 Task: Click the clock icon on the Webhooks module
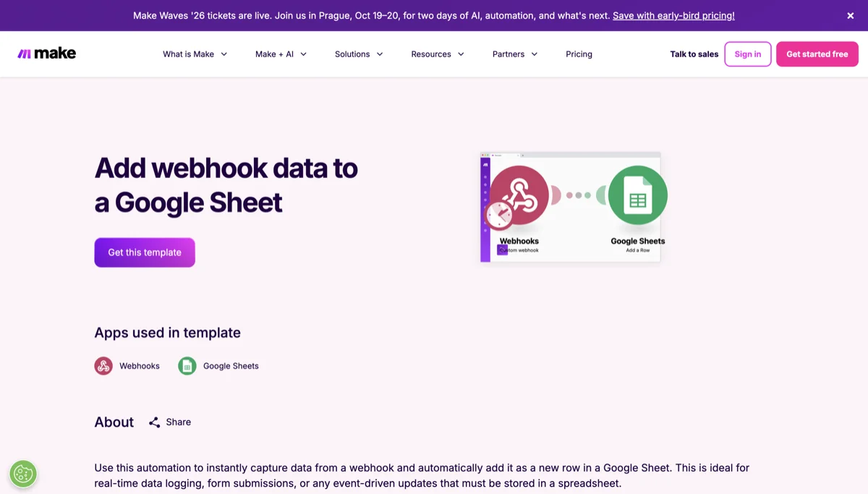(x=499, y=215)
